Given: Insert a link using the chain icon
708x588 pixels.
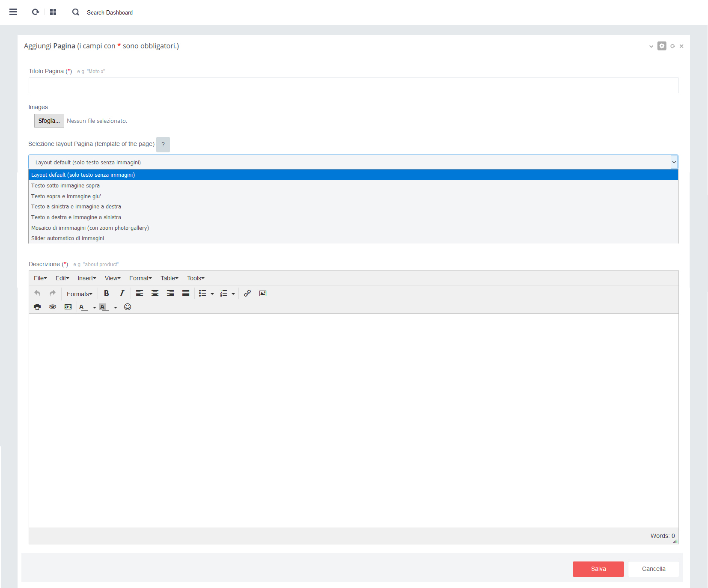Looking at the screenshot, I should pos(247,294).
